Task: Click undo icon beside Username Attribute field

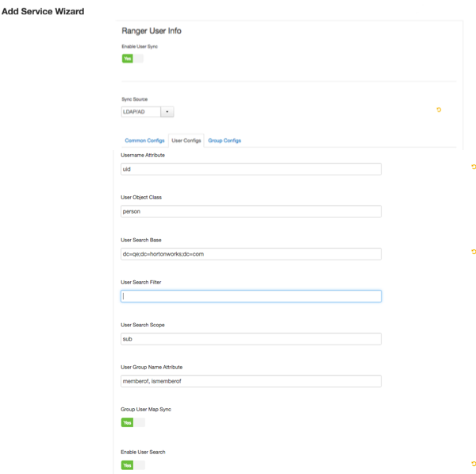Action: point(474,167)
